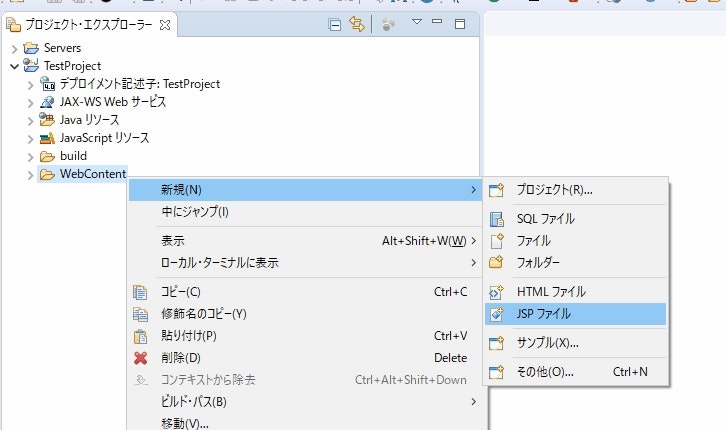Expand JavaScript リソース node

31,139
